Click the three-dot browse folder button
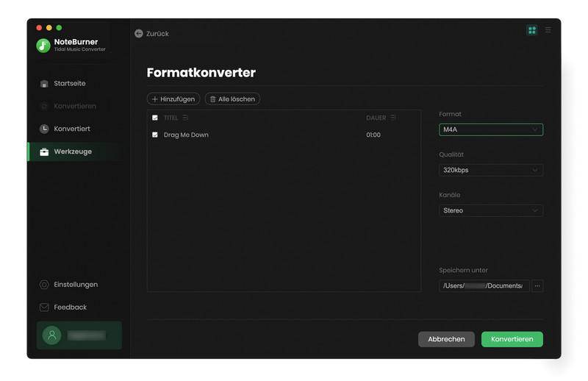The height and width of the screenshot is (381, 588). tap(537, 286)
